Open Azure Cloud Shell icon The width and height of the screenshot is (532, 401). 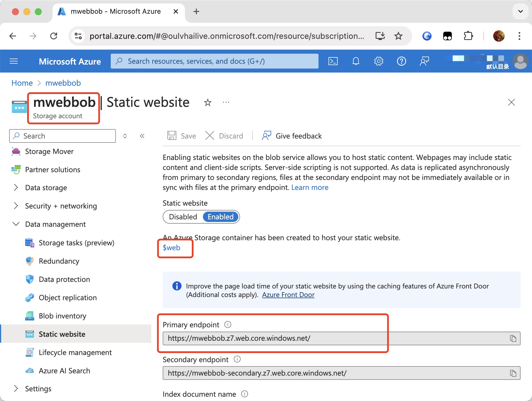(x=333, y=61)
